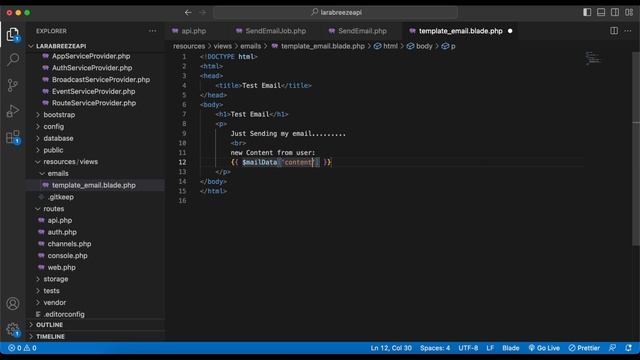Open the Customize Layout icon
The height and width of the screenshot is (360, 640).
pos(629,12)
